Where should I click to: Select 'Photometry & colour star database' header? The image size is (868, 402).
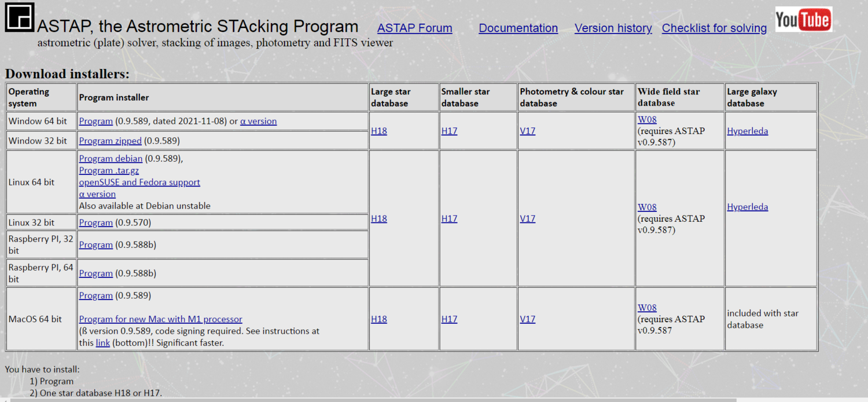point(576,97)
